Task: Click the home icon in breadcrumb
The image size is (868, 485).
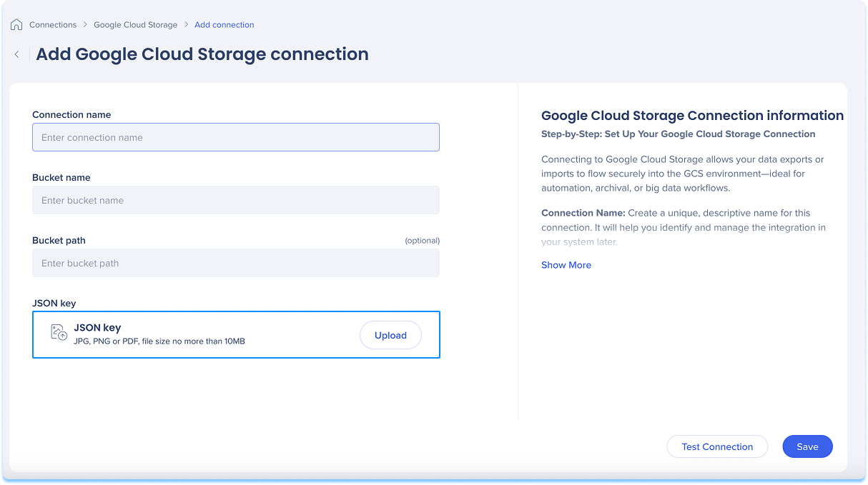Action: point(16,25)
